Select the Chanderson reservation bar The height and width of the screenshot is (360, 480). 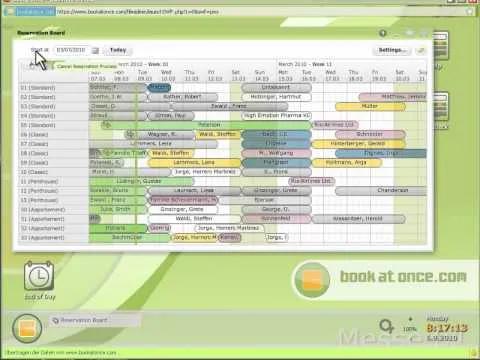click(381, 191)
